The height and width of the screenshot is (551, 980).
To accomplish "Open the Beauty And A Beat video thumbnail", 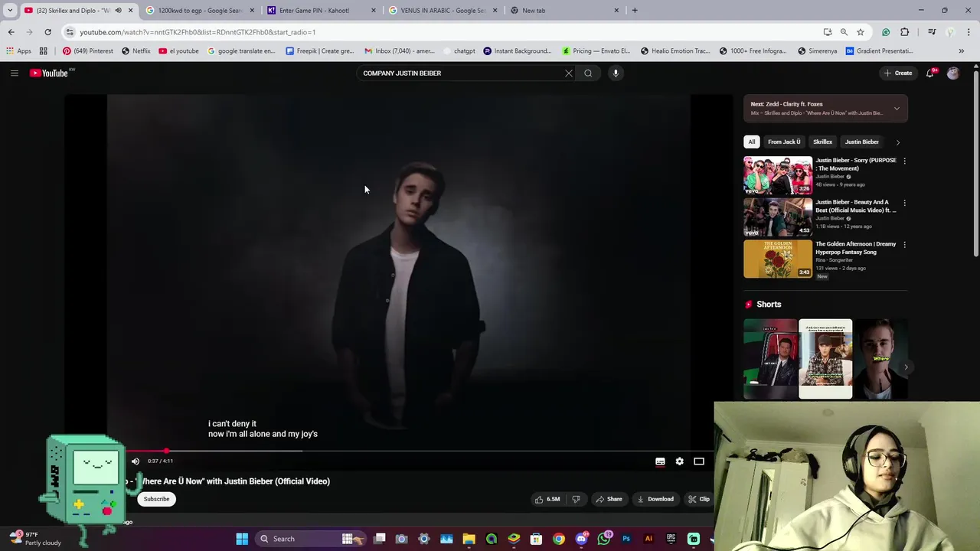I will coord(778,217).
